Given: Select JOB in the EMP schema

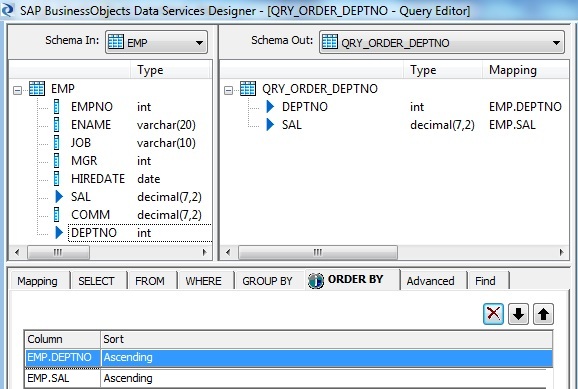Looking at the screenshot, I should pyautogui.click(x=81, y=143).
